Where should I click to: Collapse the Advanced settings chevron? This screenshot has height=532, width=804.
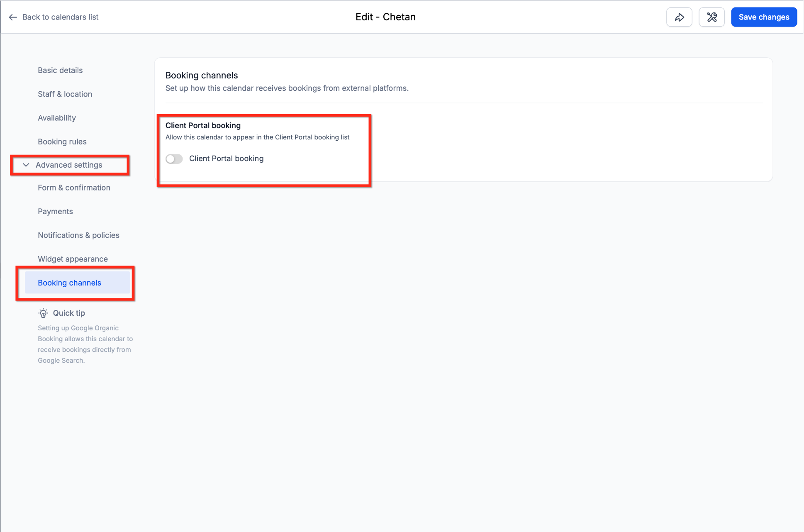26,165
